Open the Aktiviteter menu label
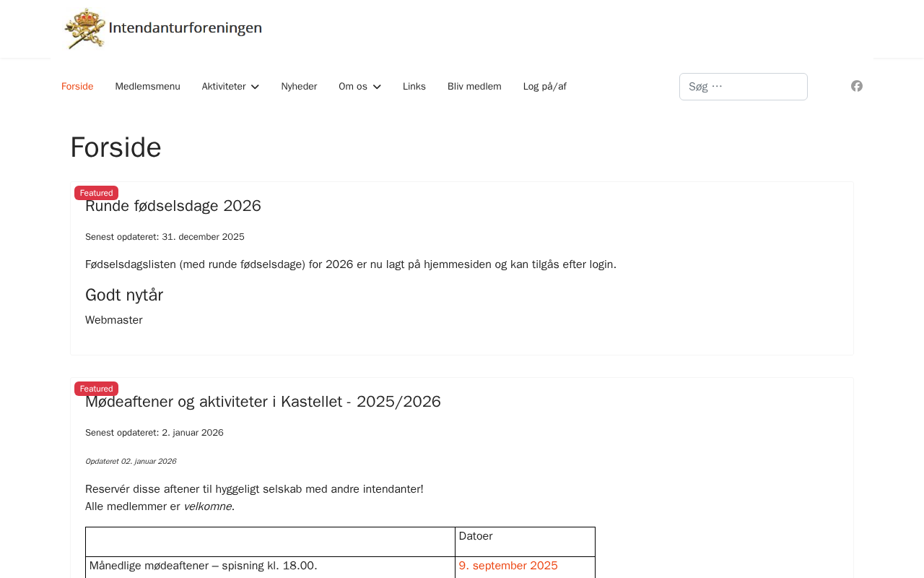 (224, 87)
